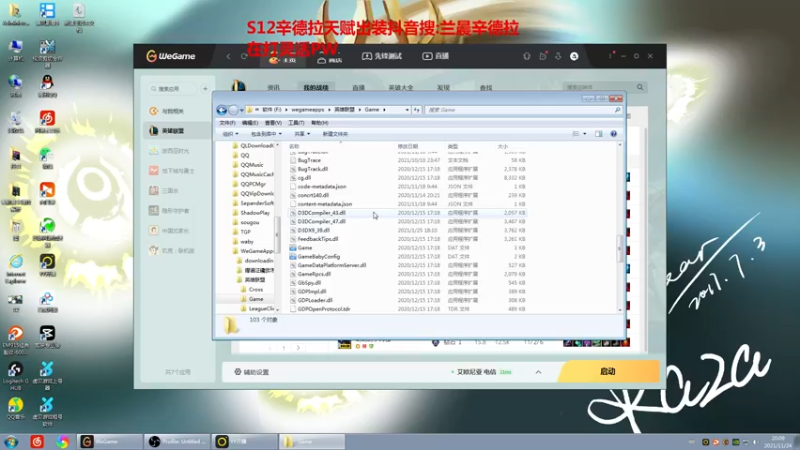Select 地下城与勇士 in WeGame sidebar
Screen dimensions: 800x450
(x=177, y=170)
